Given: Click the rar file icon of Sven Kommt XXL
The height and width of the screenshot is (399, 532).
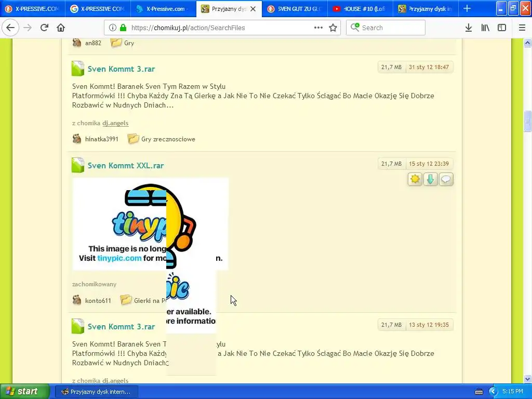Looking at the screenshot, I should 78,165.
